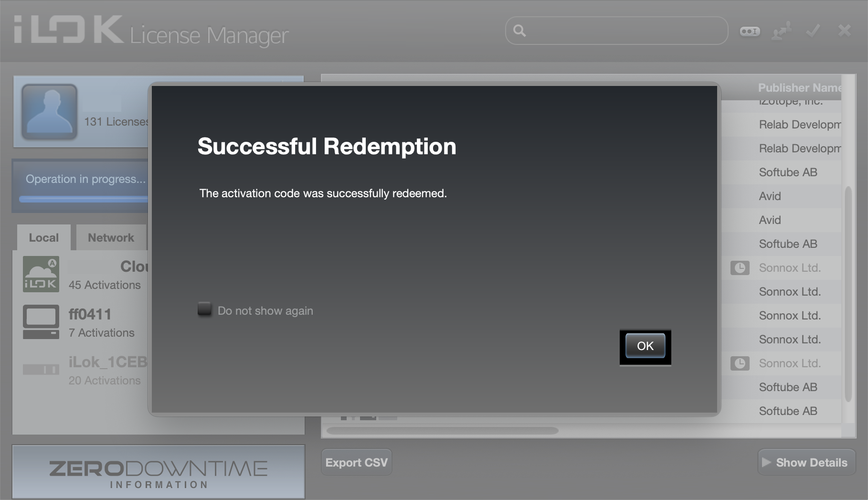This screenshot has width=868, height=500.
Task: Click the 20 Activations text
Action: 105,381
